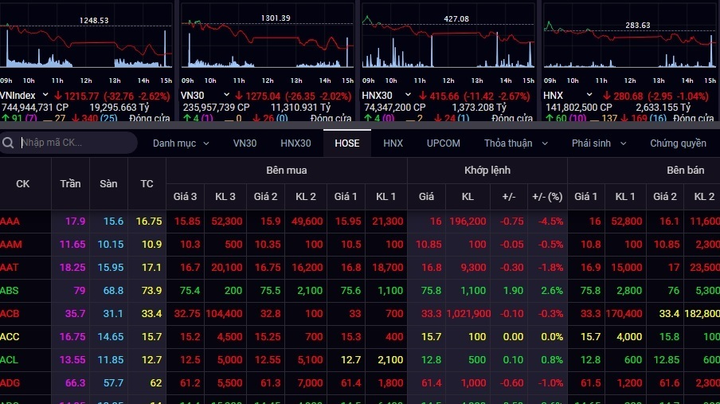The height and width of the screenshot is (404, 720).
Task: Sort by the CK column header
Action: coord(23,184)
